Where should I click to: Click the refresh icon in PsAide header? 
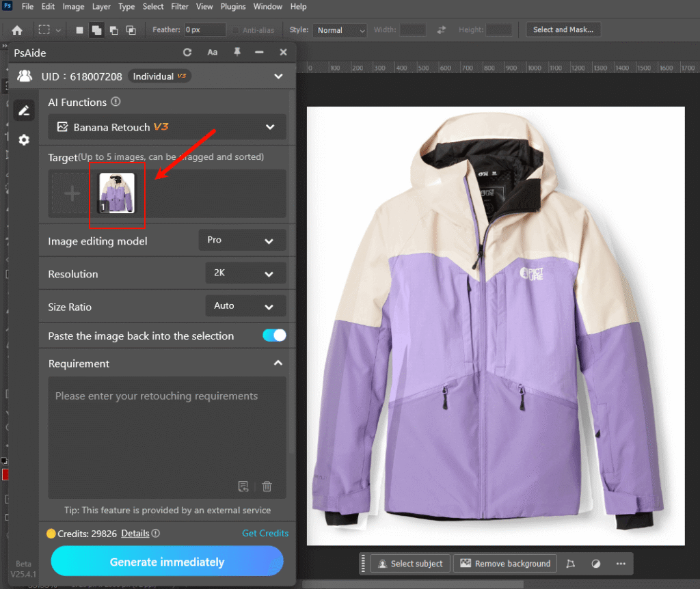(x=187, y=52)
